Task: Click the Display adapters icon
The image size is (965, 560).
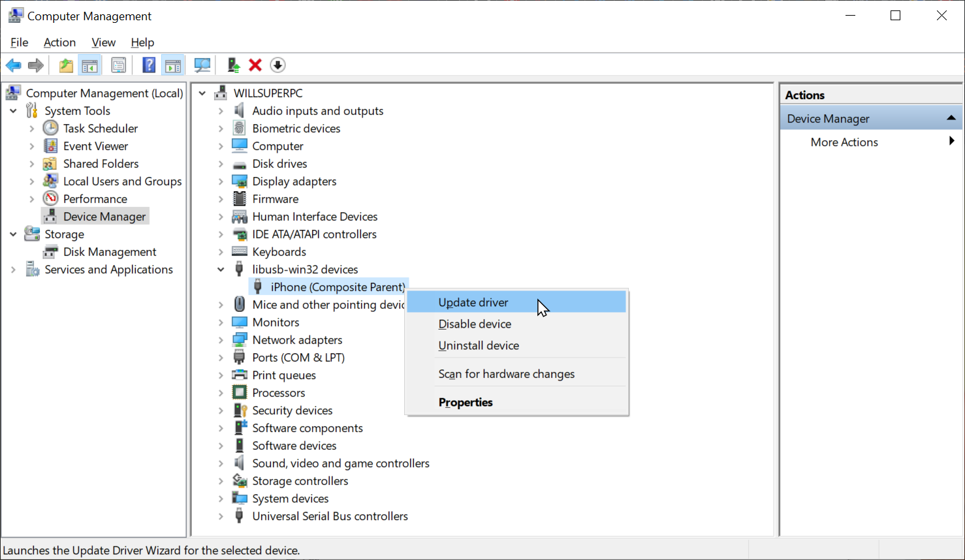Action: [240, 181]
